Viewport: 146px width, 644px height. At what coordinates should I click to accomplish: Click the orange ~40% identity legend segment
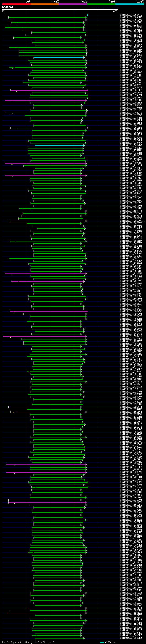(45, 4)
